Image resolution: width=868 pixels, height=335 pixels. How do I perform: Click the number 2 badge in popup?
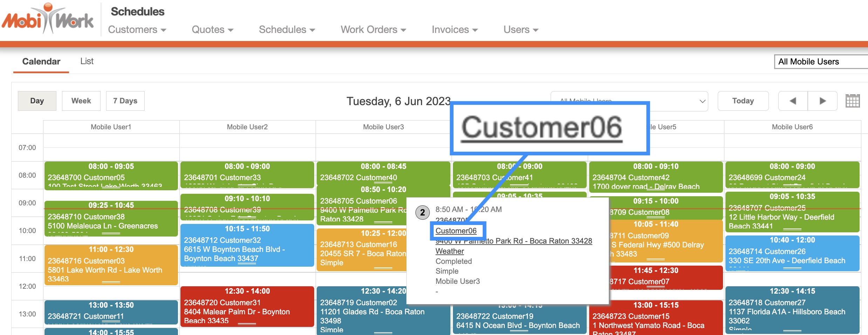click(x=422, y=212)
